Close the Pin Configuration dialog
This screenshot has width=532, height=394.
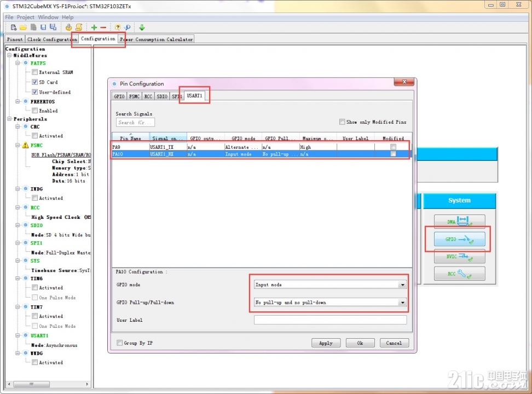(404, 82)
